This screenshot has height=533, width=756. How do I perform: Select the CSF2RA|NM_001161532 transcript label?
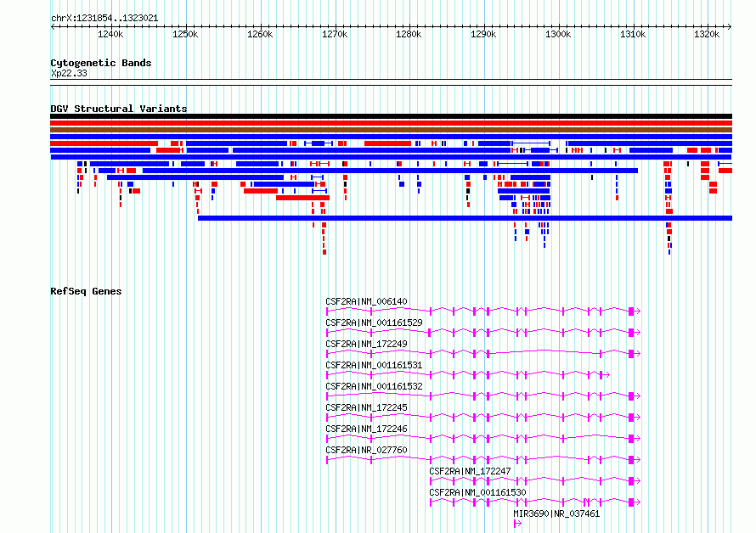click(x=374, y=386)
